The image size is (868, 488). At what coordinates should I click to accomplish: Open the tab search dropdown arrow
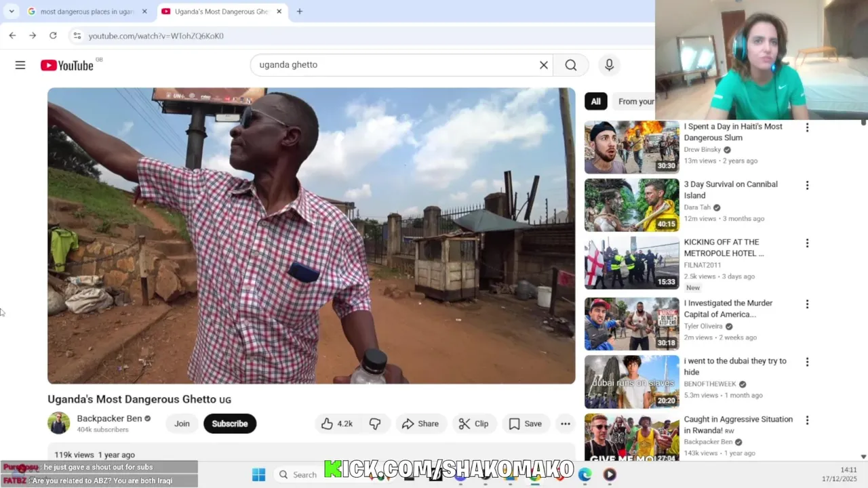[12, 12]
